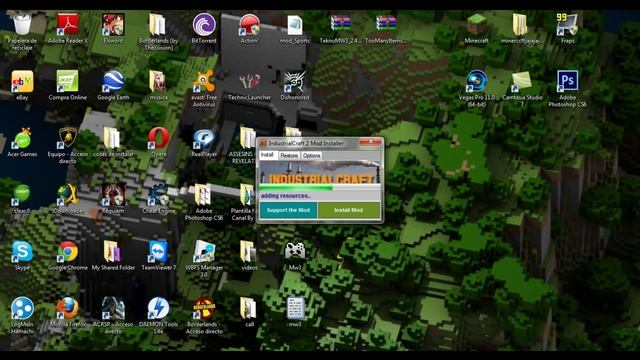Open the Options tab in mod installer

point(311,156)
